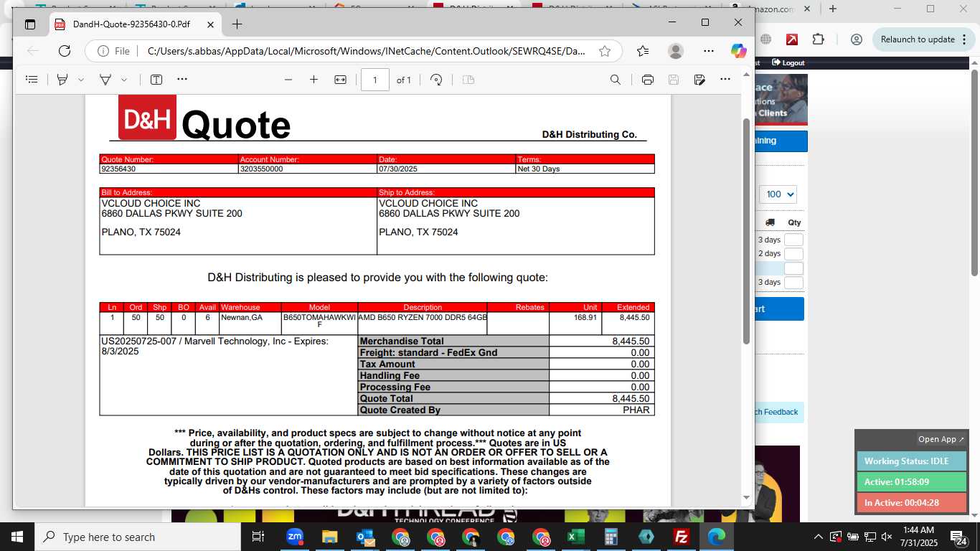Open a new tab in Edge window
The width and height of the screenshot is (980, 551).
[x=237, y=24]
